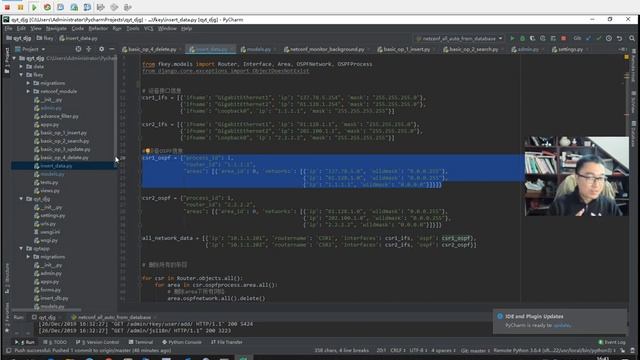Run the netconf_all_auto_from_database configuration

click(x=512, y=38)
